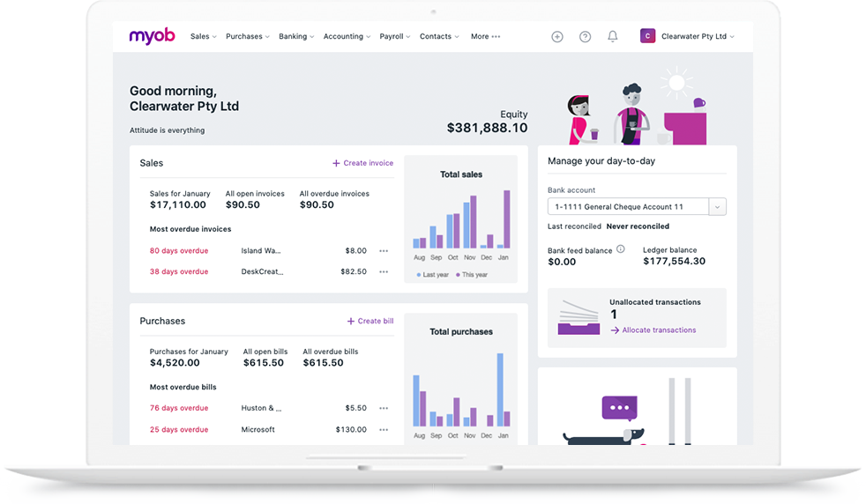Click the plus create-new icon in header
Viewport: 866px width, 504px height.
pyautogui.click(x=556, y=37)
